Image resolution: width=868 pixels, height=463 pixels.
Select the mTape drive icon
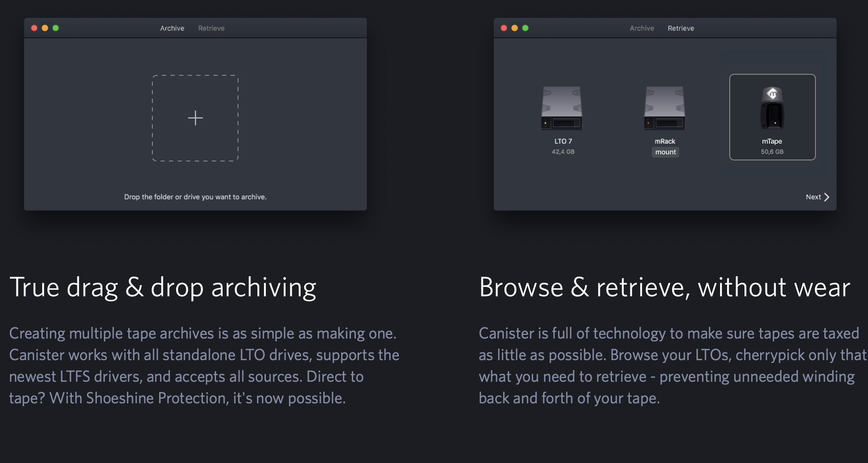pyautogui.click(x=772, y=108)
